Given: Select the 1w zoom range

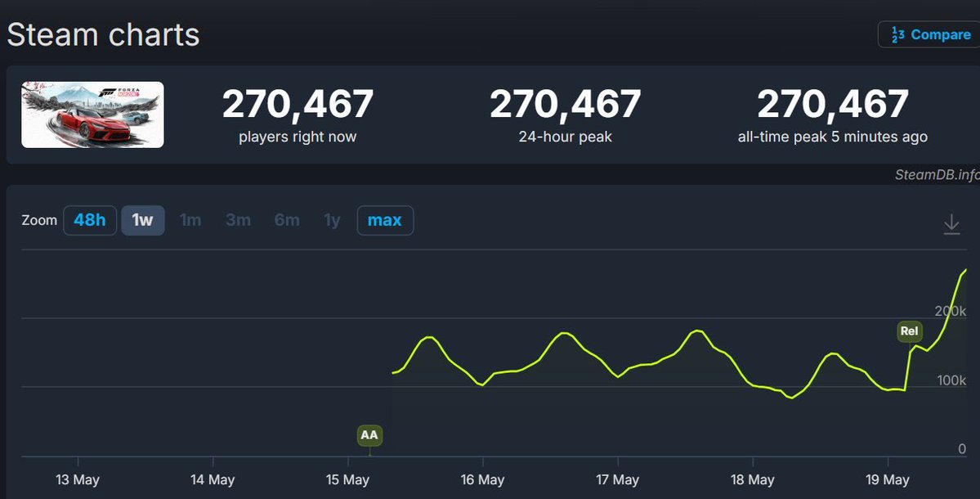Looking at the screenshot, I should point(143,220).
